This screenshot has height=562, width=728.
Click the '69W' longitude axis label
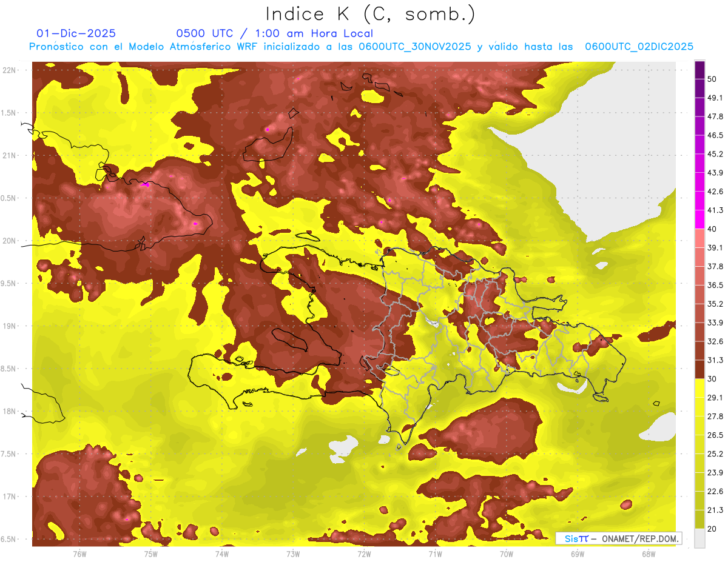(x=578, y=555)
